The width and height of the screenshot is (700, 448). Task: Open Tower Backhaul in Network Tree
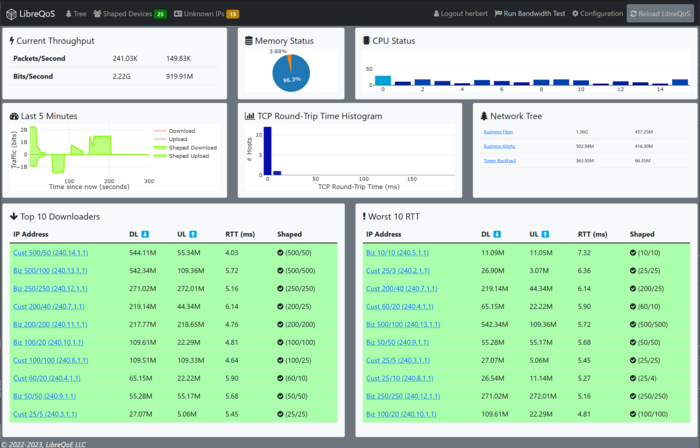[x=500, y=161]
